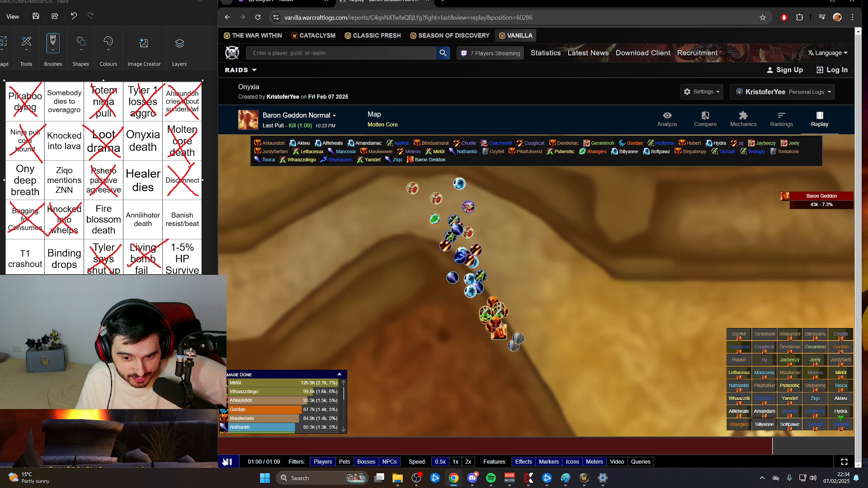Open the Statistics link
The image size is (868, 488).
click(x=545, y=53)
